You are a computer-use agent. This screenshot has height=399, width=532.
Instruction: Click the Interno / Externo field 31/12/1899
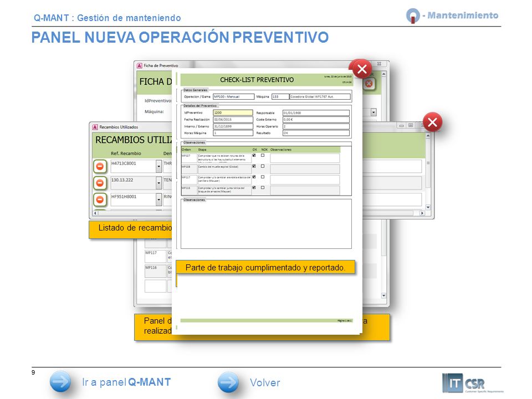coord(233,126)
